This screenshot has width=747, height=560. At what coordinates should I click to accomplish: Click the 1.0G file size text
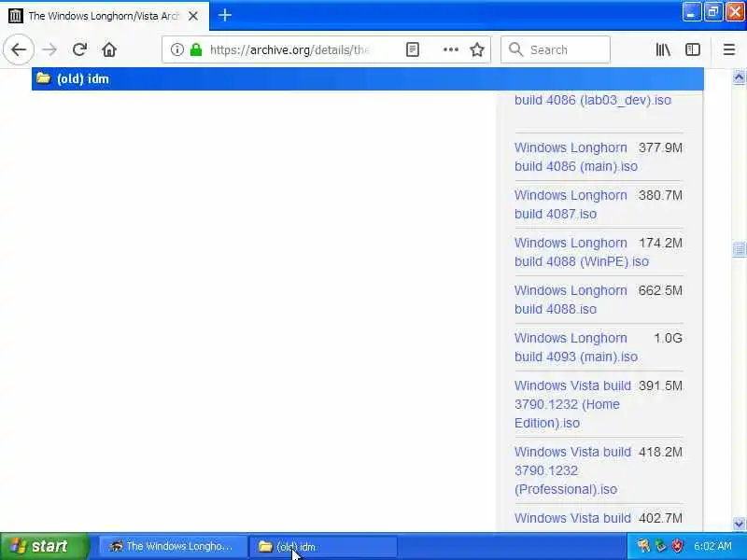[x=668, y=338]
